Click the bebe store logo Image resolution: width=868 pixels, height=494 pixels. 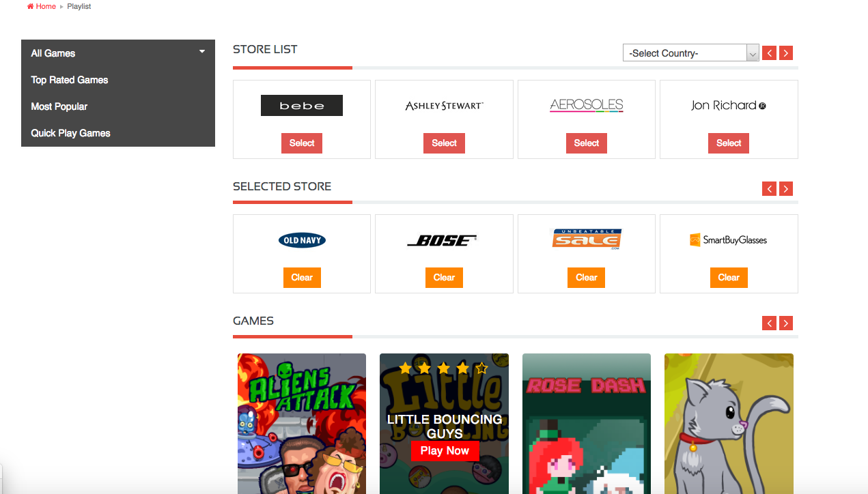(302, 106)
